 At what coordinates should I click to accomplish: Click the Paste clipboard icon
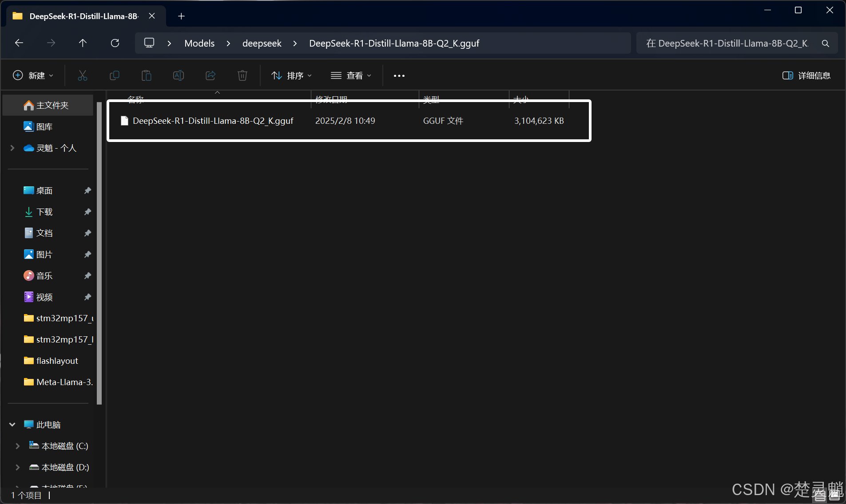pos(146,75)
